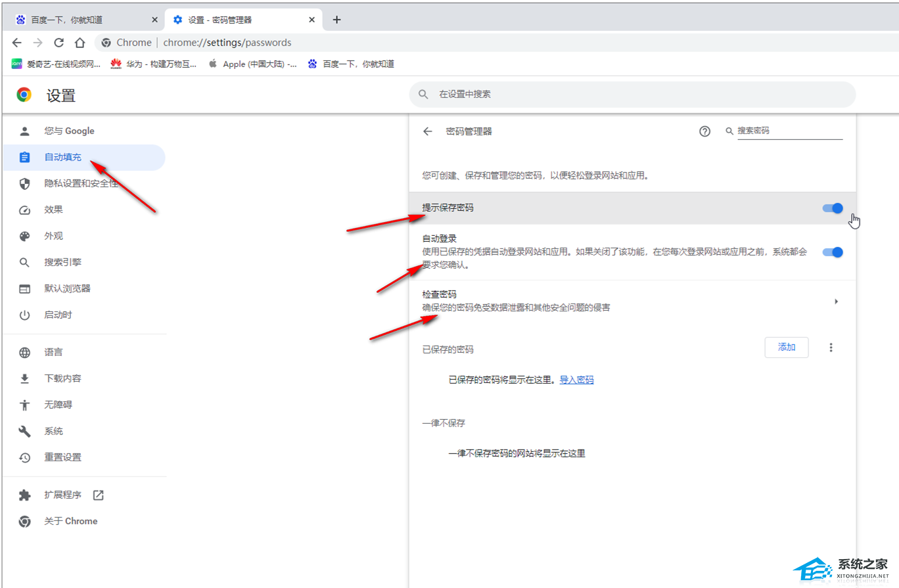Expand the check passwords row arrow
Image resolution: width=899 pixels, height=588 pixels.
tap(836, 302)
